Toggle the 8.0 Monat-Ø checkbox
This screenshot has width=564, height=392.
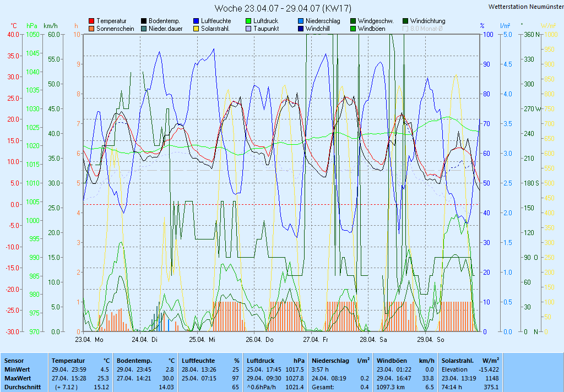coord(405,29)
